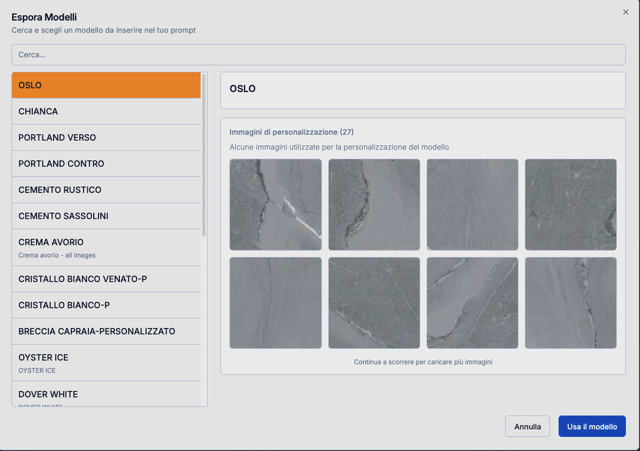Choose the CEMENTO SASSOLINI entry
640x451 pixels.
point(106,216)
